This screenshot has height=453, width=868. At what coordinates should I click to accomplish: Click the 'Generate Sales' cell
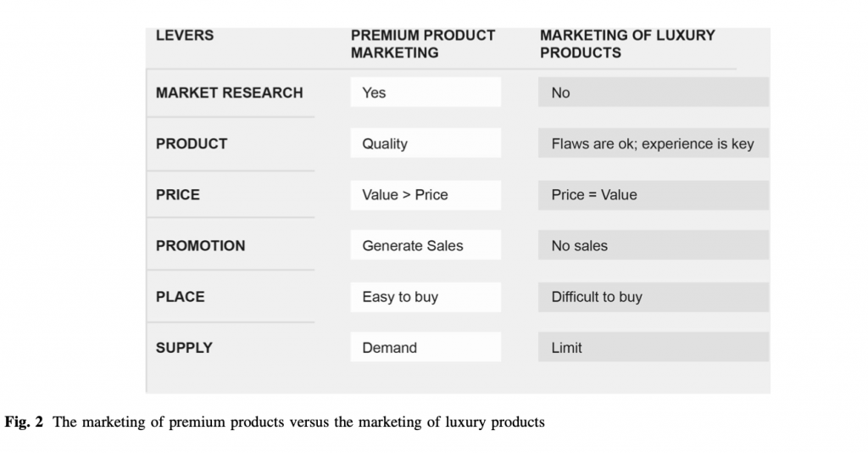(426, 245)
